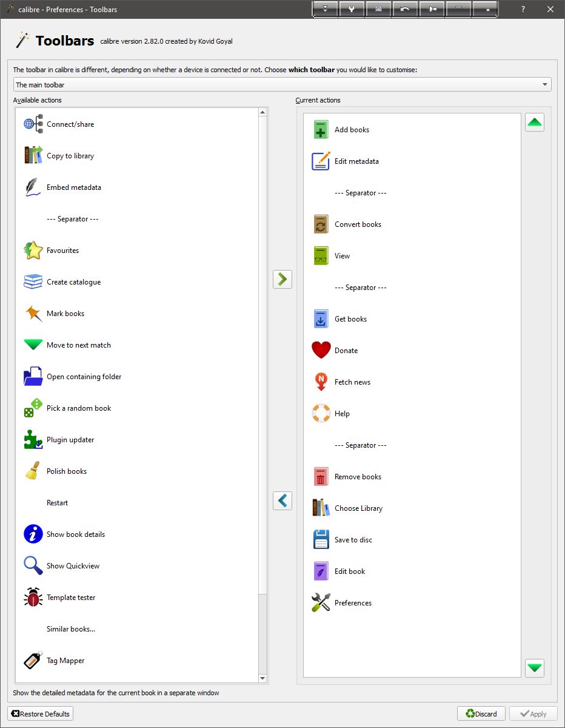The width and height of the screenshot is (565, 728).
Task: Open the toolbar selection dropdown
Action: [282, 85]
